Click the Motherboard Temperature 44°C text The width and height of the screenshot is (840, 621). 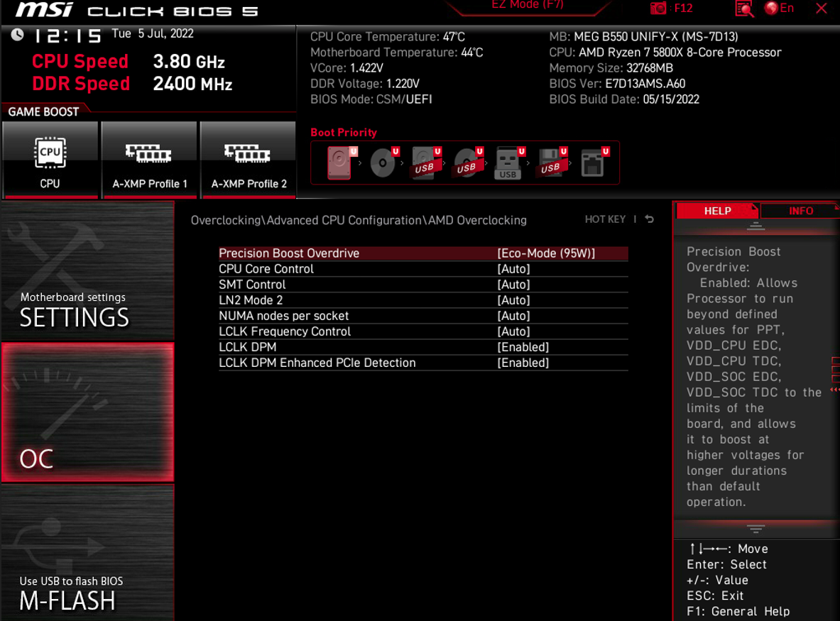(x=396, y=53)
